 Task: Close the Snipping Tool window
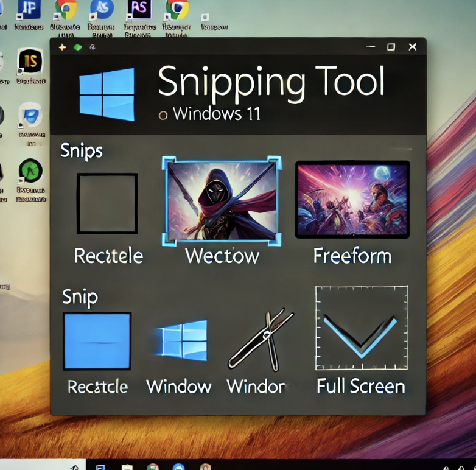tap(413, 47)
